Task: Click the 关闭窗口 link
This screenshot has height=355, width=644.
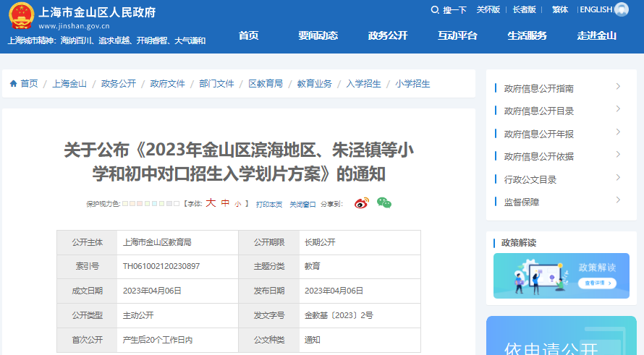Action: pyautogui.click(x=302, y=205)
